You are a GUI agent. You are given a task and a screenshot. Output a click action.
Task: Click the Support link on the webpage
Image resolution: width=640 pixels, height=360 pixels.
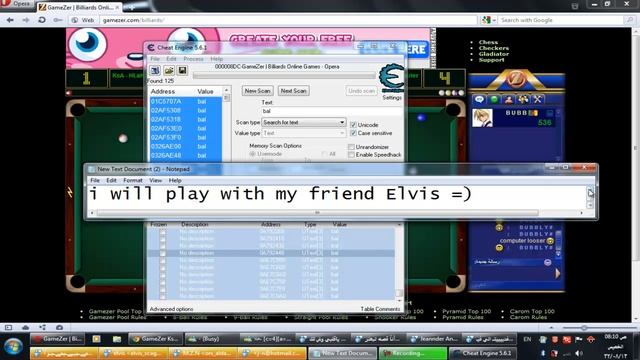[x=491, y=60]
